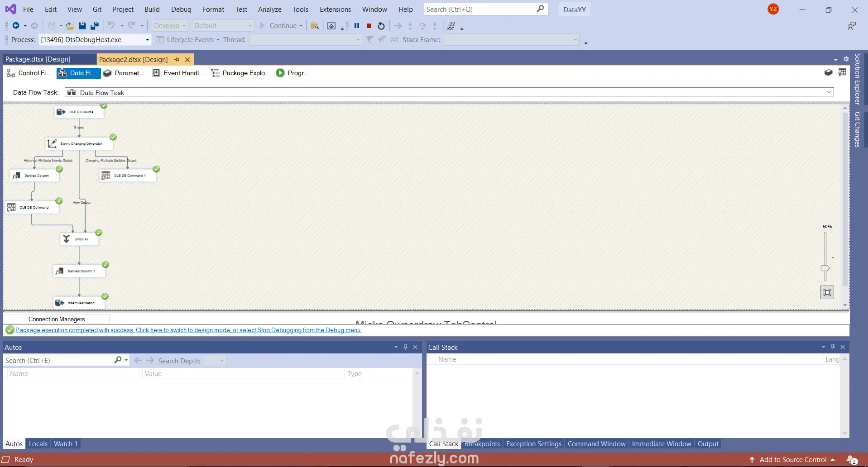Expand the Data Flow Task dropdown
This screenshot has height=467, width=868.
click(829, 92)
